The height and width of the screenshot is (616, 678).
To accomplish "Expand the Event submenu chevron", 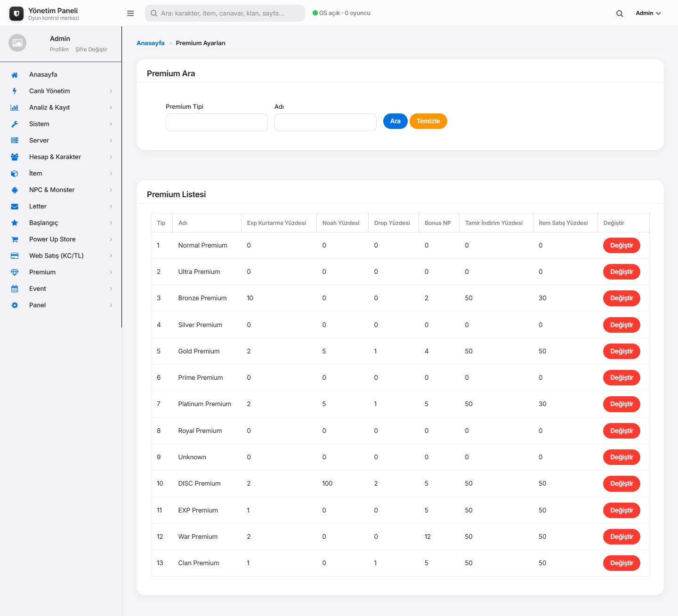I will click(x=111, y=289).
